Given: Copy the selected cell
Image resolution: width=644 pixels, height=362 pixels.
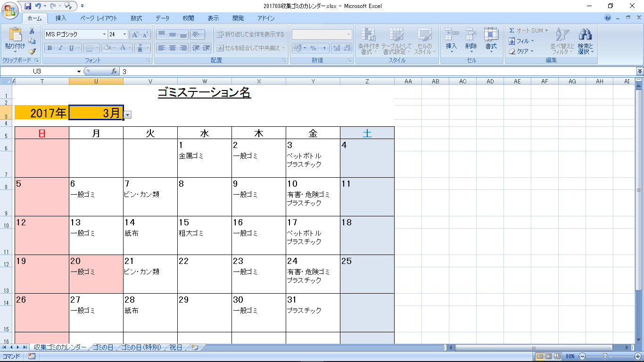Looking at the screenshot, I should click(x=32, y=41).
